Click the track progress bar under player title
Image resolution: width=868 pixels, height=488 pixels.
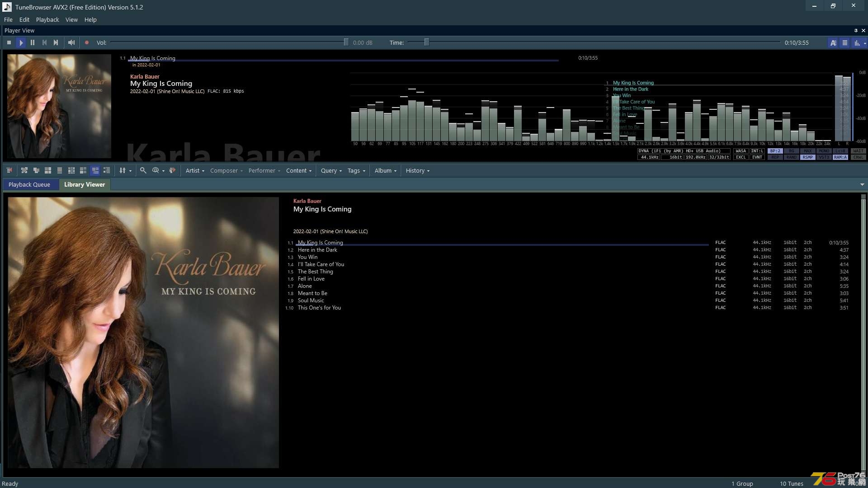point(343,61)
